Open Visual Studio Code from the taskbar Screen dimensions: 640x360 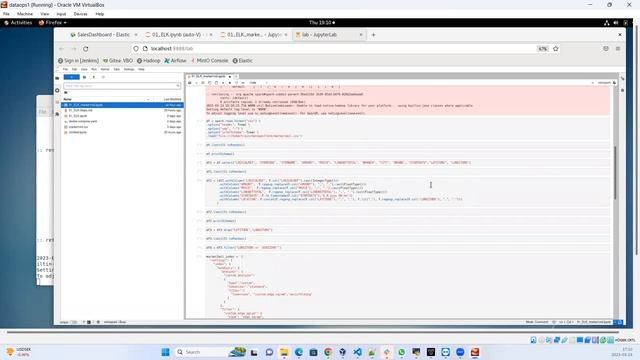pyautogui.click(x=357, y=352)
